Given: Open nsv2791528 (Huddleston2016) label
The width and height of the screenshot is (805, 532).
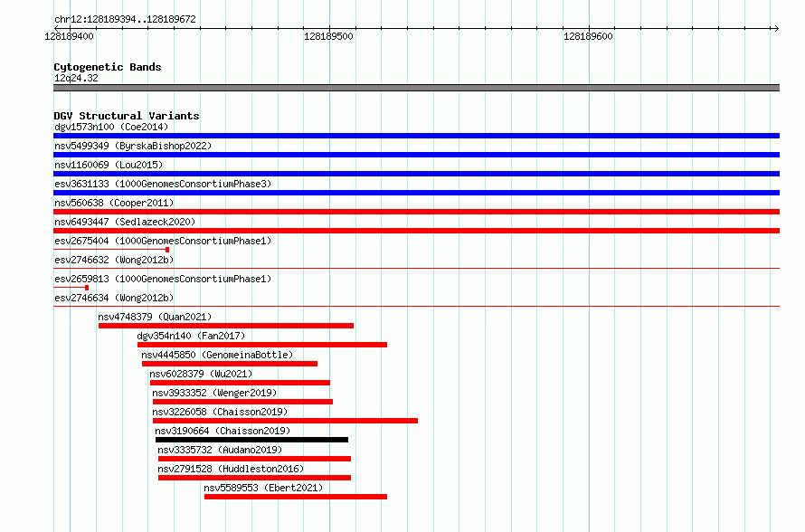Looking at the screenshot, I should 231,469.
